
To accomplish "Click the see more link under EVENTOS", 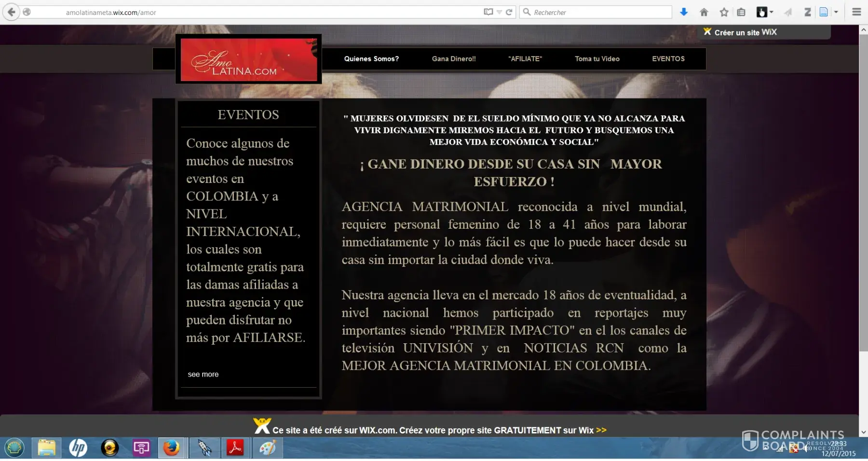I will 203,374.
